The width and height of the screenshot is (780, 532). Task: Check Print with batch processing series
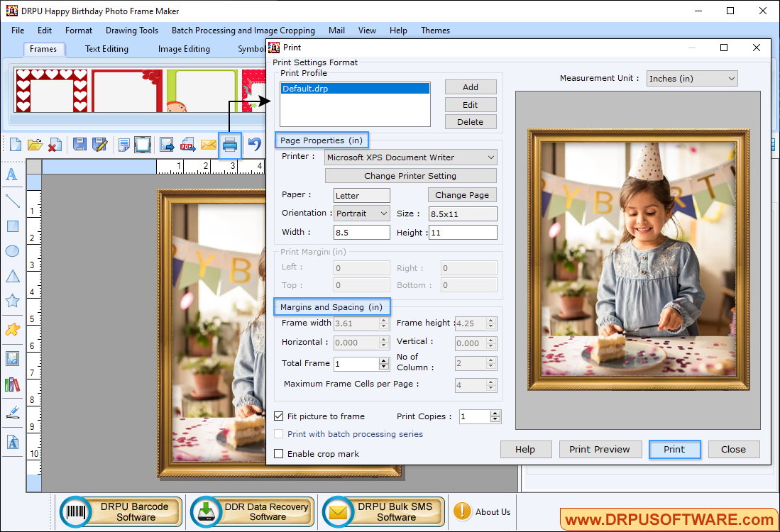(x=278, y=433)
